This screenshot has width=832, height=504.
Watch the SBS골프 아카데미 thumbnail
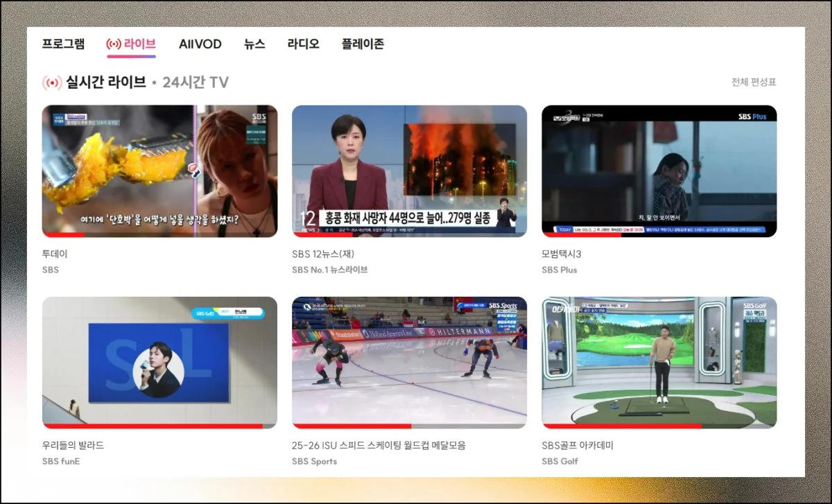pos(659,362)
